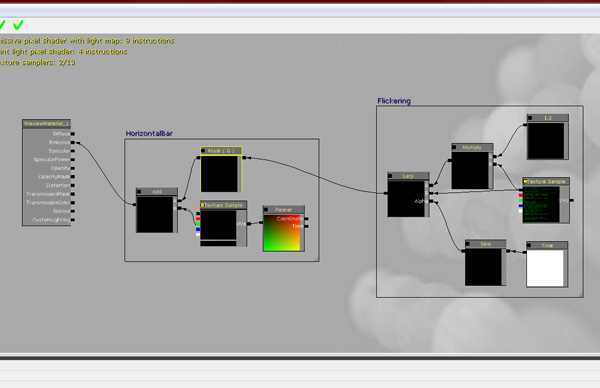The width and height of the screenshot is (600, 388).
Task: Toggle the preview square on the Panner node title
Action: click(266, 210)
